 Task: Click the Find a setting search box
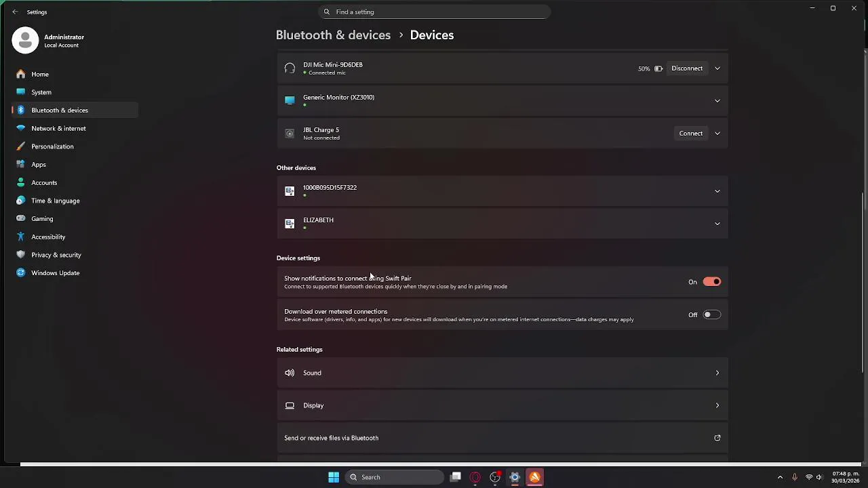[x=434, y=12]
